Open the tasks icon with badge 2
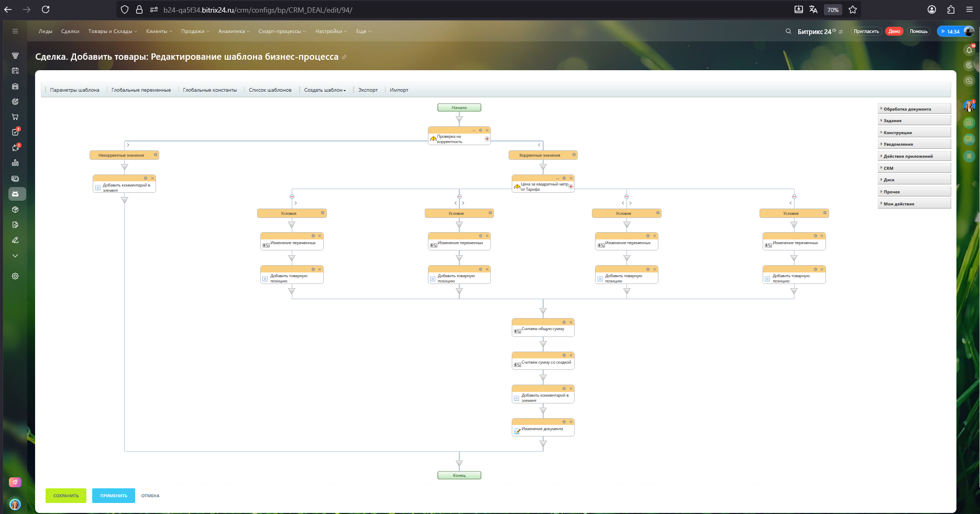 pos(15,133)
